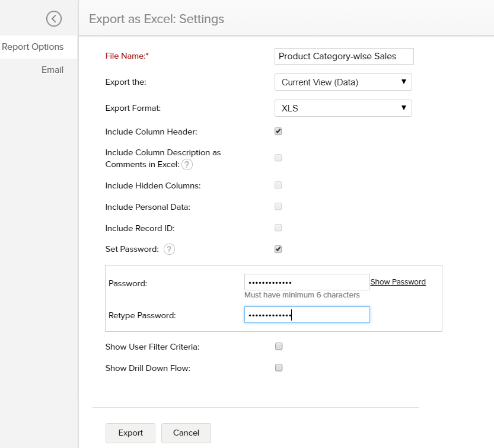
Task: Click the back arrow icon at top left
Action: (54, 18)
